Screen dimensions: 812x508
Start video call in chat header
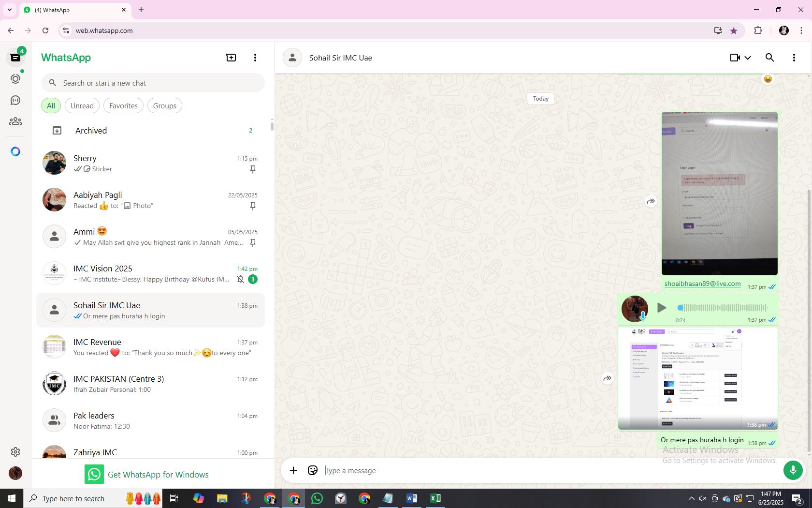click(x=735, y=58)
